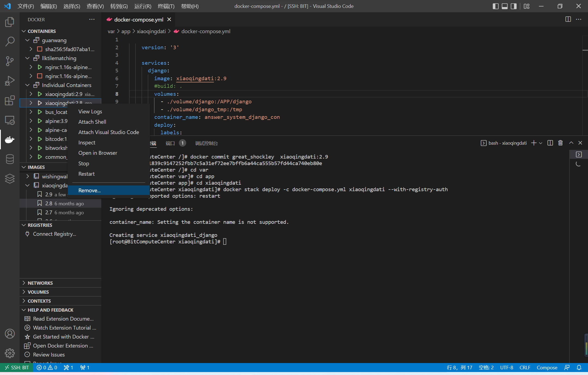The height and width of the screenshot is (375, 588).
Task: Click the UTF-8 encoding in status bar
Action: 507,368
